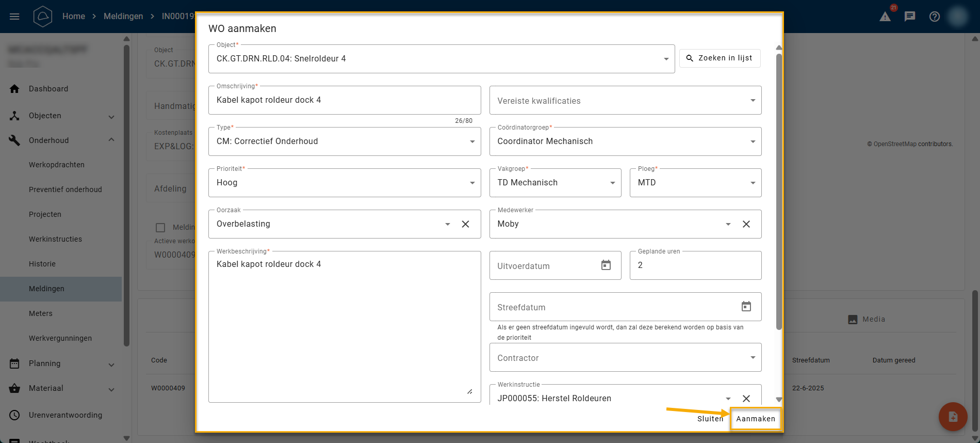
Task: Click the Geplande uren input field
Action: 695,265
